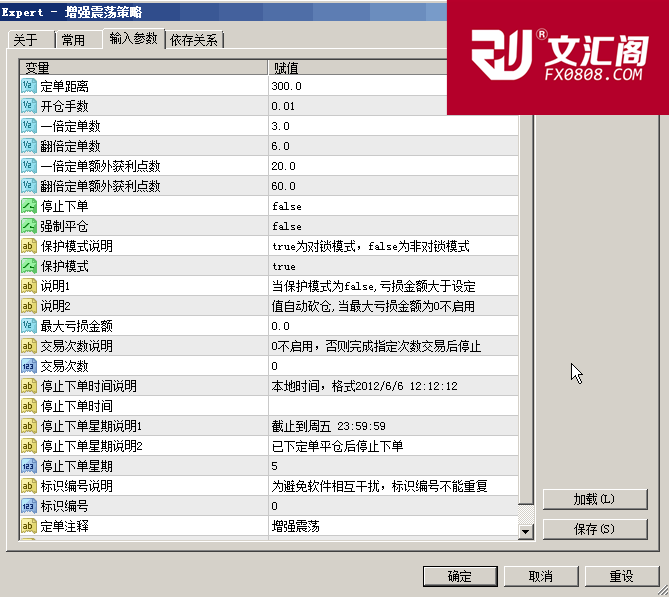Screen dimensions: 669x597
Task: Switch to the 依存关系 tab
Action: [x=195, y=40]
